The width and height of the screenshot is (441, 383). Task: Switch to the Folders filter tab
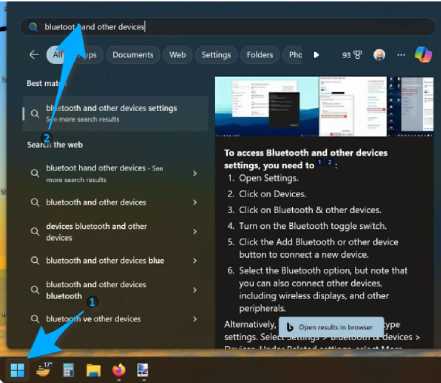coord(260,55)
